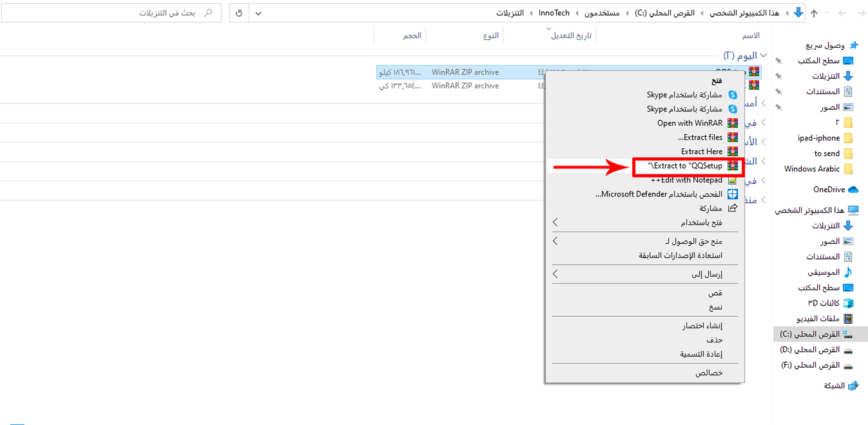Open pinned سطح المكتب under وصول سريع
868x425 pixels.
(x=819, y=61)
